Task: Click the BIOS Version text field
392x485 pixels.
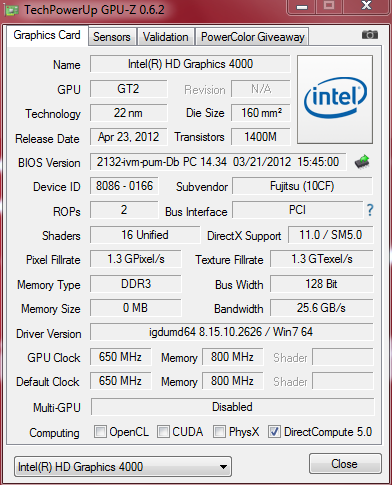Action: click(x=218, y=162)
